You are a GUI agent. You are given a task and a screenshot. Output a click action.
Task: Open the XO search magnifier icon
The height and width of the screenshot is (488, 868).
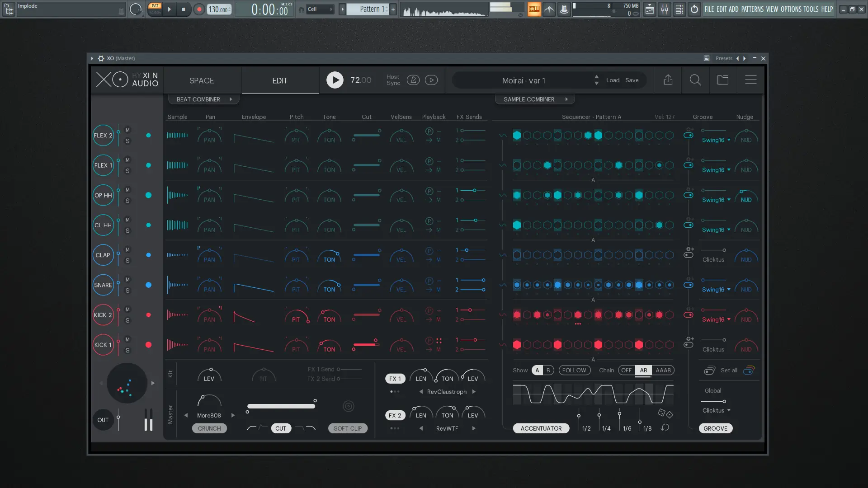695,80
